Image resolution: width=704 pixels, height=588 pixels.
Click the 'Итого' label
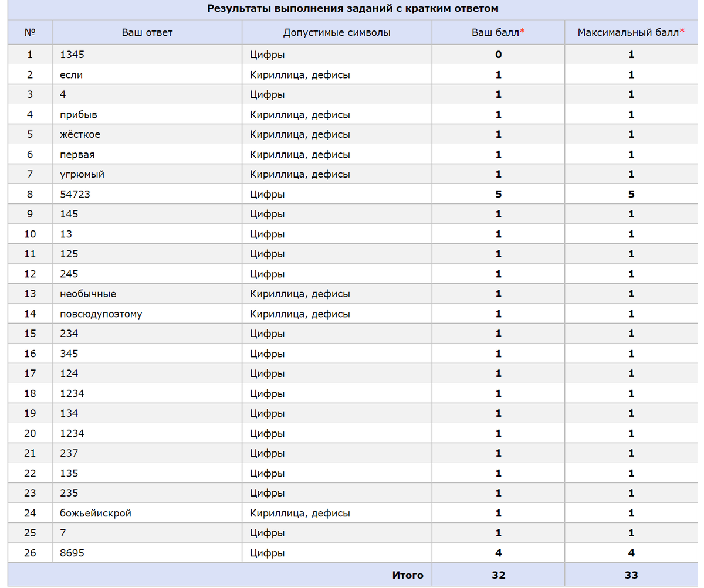click(x=408, y=575)
